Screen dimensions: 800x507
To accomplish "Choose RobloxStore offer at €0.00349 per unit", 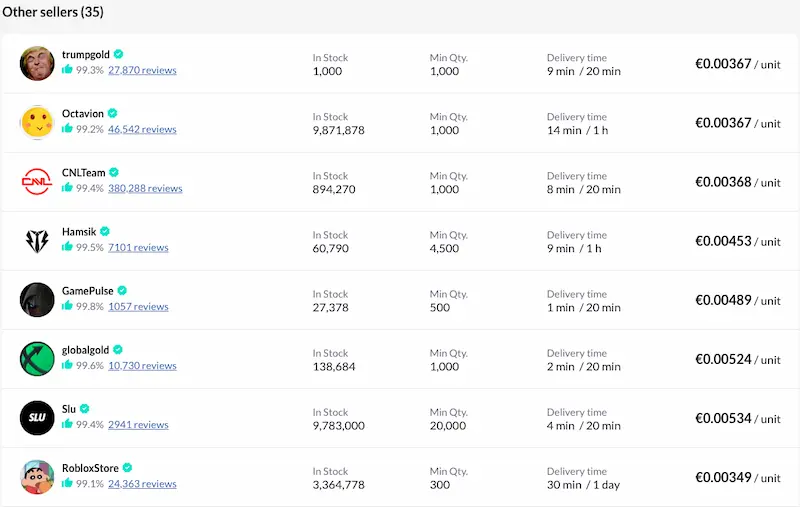I will (x=737, y=477).
